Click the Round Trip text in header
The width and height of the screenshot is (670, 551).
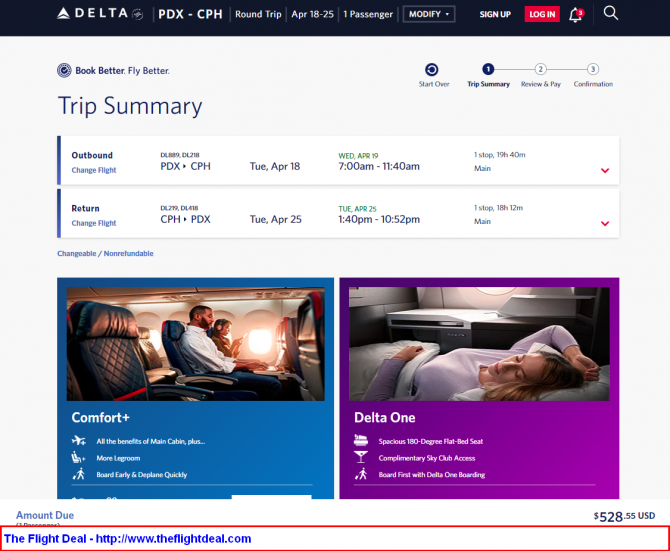click(258, 14)
